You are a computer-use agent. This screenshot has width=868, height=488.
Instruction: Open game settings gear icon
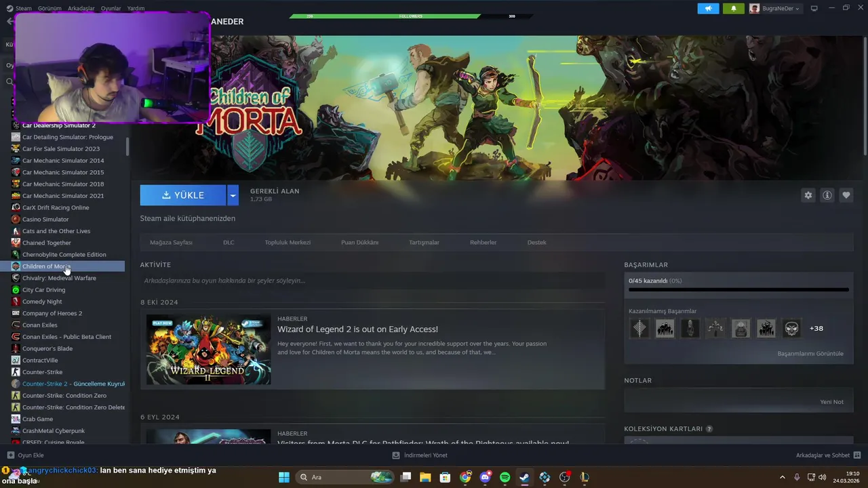pyautogui.click(x=808, y=195)
